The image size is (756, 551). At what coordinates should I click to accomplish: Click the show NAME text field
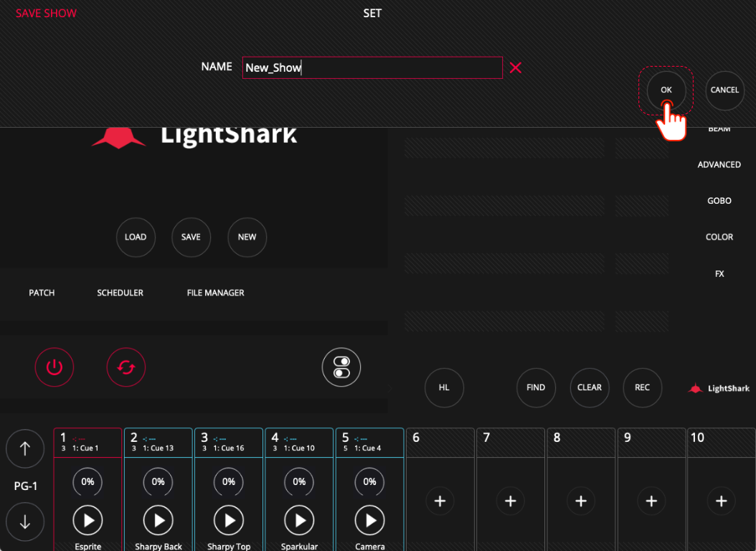[372, 67]
